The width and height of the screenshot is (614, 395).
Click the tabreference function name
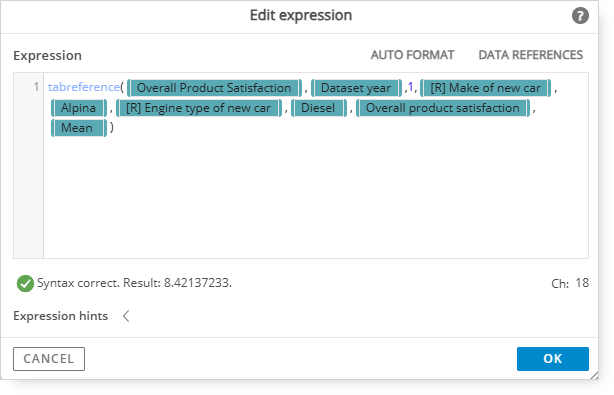[83, 87]
